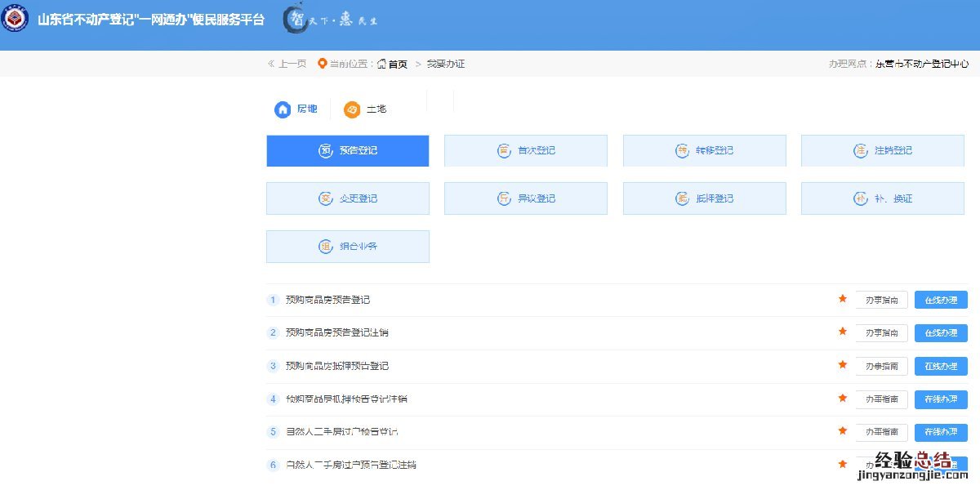
Task: Click the orange 土地 land icon
Action: (352, 109)
